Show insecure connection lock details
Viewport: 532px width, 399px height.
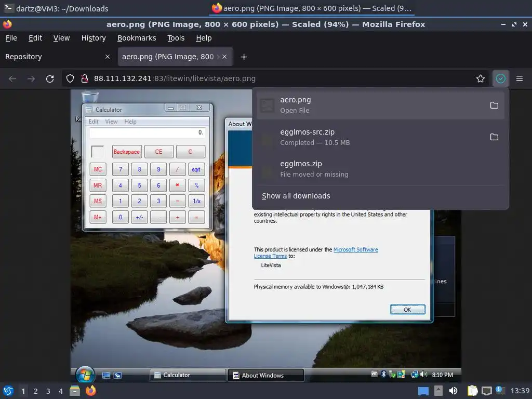point(85,79)
